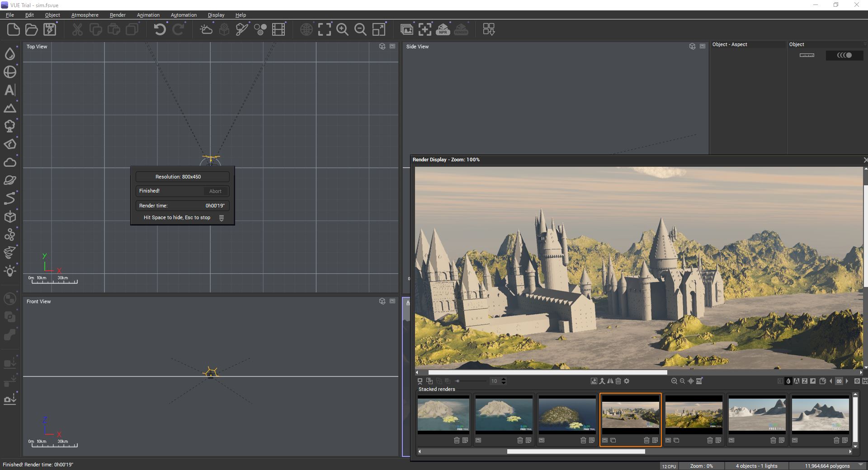Image resolution: width=868 pixels, height=470 pixels.
Task: Open the Atmosphere menu
Action: click(85, 15)
